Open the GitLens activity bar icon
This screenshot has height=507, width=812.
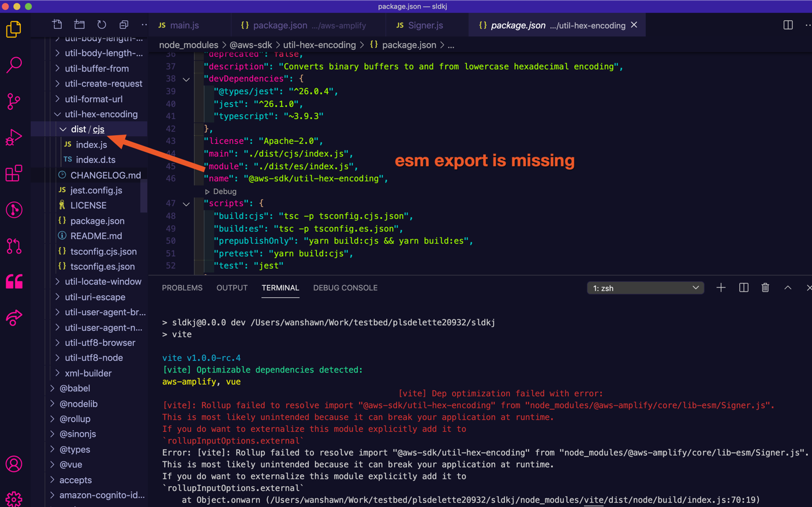(14, 210)
